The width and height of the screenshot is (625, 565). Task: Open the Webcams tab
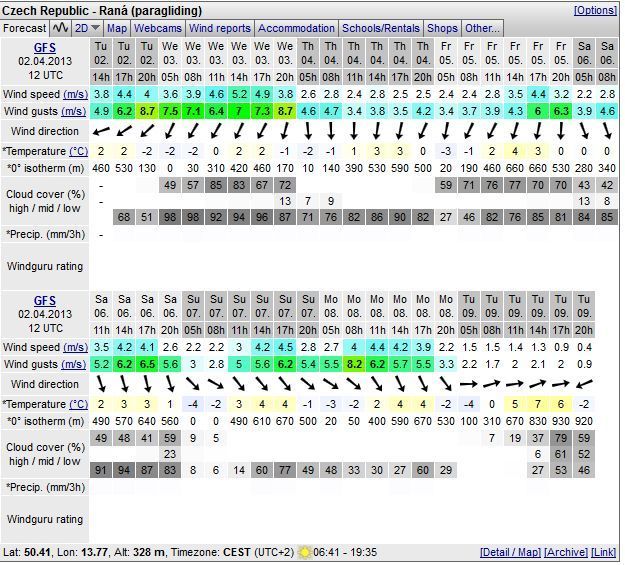pyautogui.click(x=158, y=28)
